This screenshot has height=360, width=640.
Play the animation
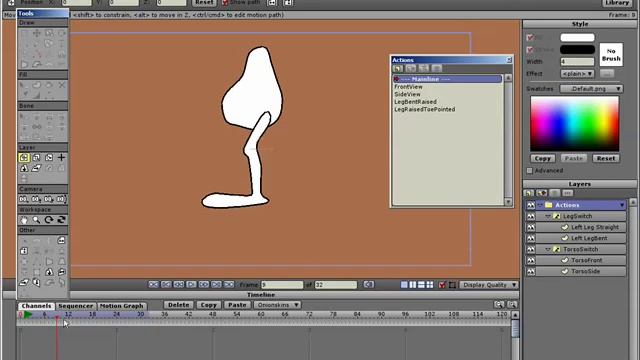click(191, 284)
